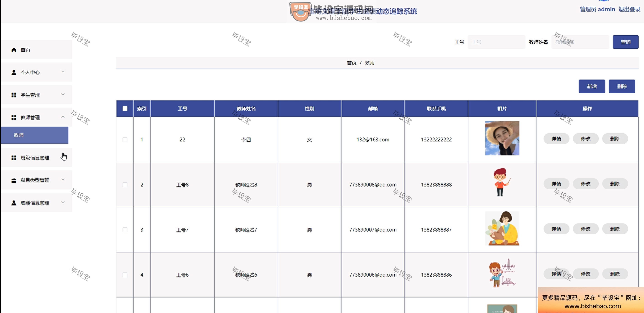Check the row checkbox for 李四

[125, 139]
